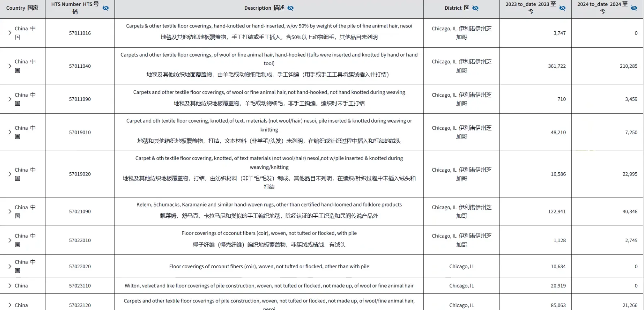Expand the row for HTS 57011090
The height and width of the screenshot is (310, 644).
[x=10, y=99]
